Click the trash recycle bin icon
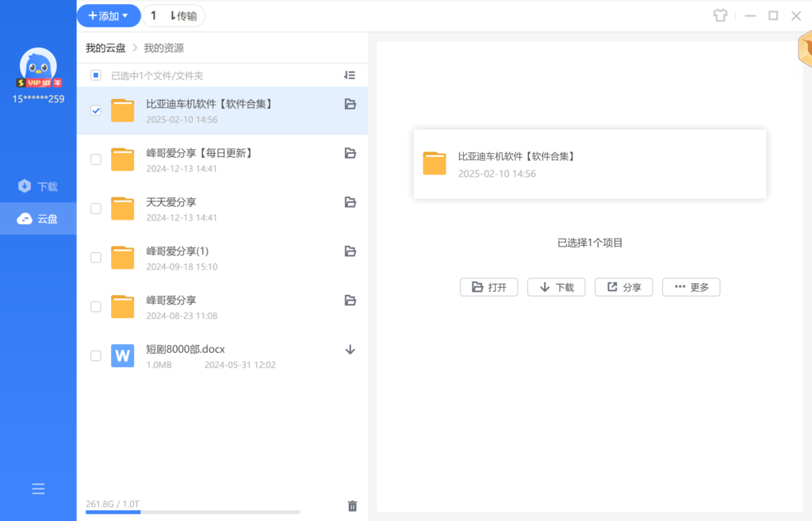Image resolution: width=812 pixels, height=521 pixels. 353,506
